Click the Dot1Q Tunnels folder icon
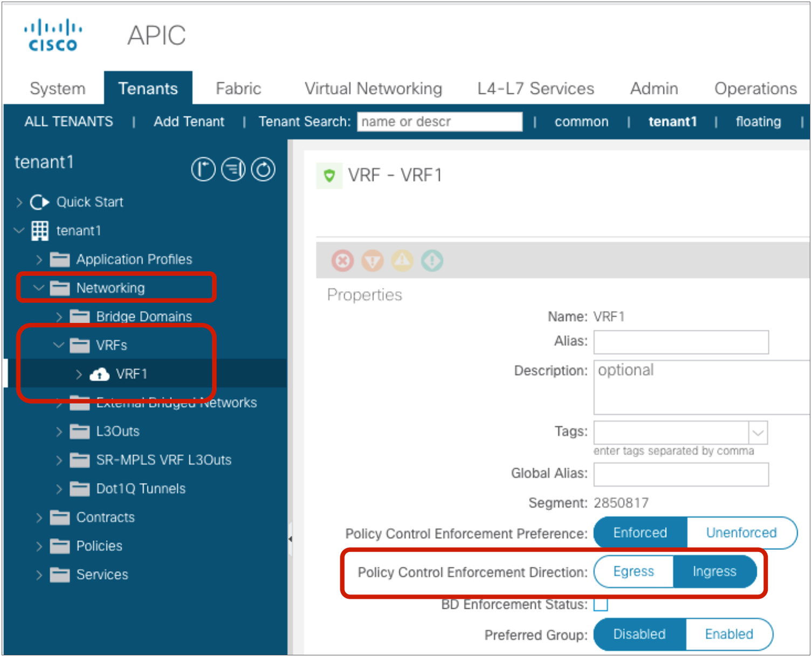Screen dimensions: 812x657 coord(80,489)
